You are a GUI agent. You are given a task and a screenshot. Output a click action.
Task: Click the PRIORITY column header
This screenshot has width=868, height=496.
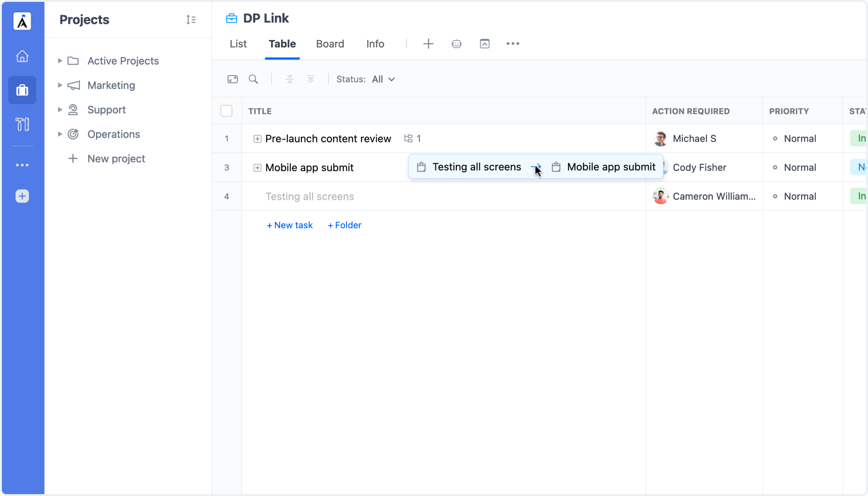[x=789, y=111]
